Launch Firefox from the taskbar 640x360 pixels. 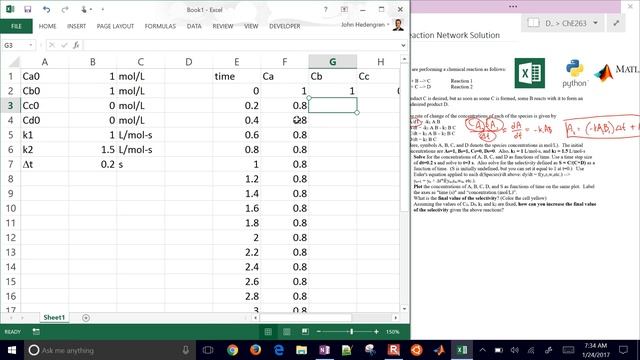pos(256,350)
